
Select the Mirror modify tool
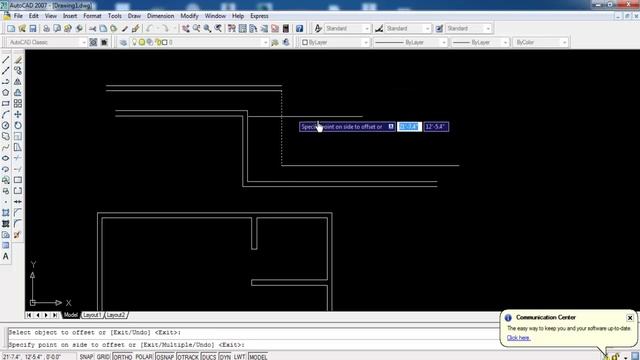(x=18, y=82)
